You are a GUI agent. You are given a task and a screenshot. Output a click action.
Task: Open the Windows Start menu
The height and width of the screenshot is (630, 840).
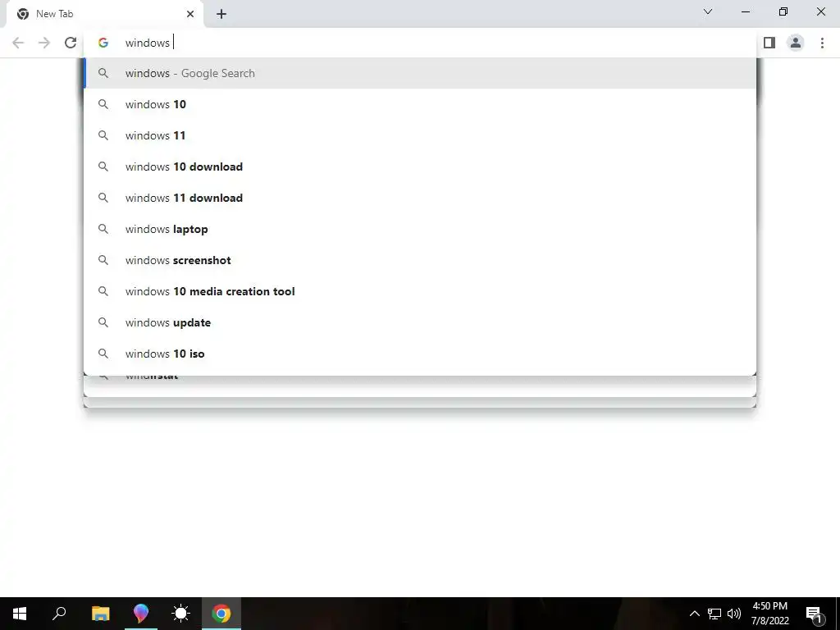click(x=20, y=614)
